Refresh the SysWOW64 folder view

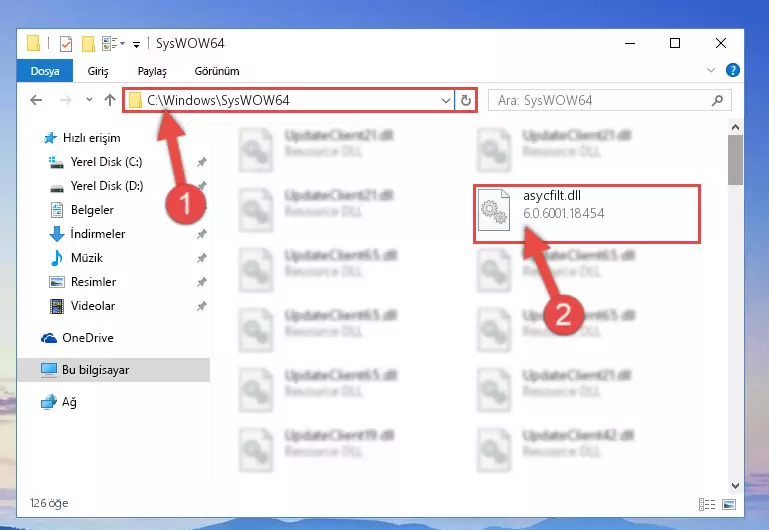pyautogui.click(x=465, y=101)
